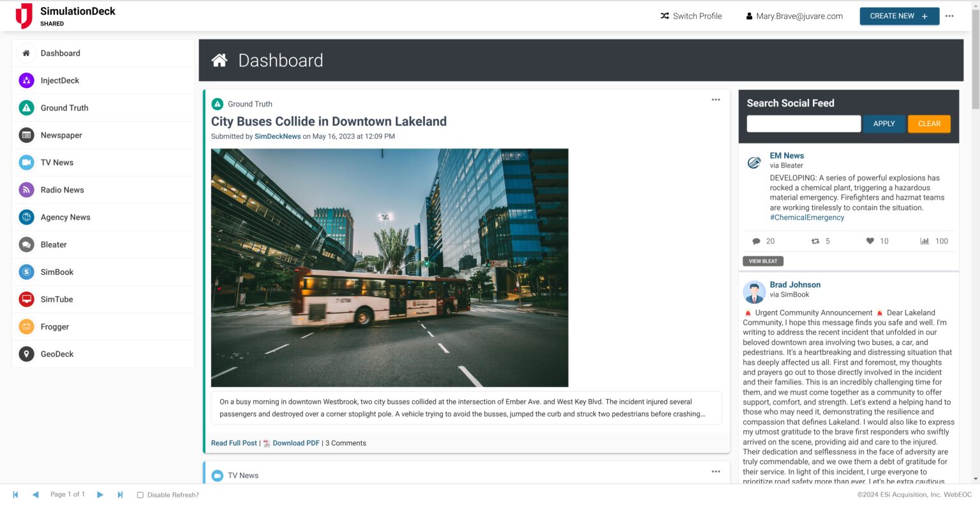This screenshot has width=980, height=505.
Task: Expand the header more options ellipsis
Action: 949,16
